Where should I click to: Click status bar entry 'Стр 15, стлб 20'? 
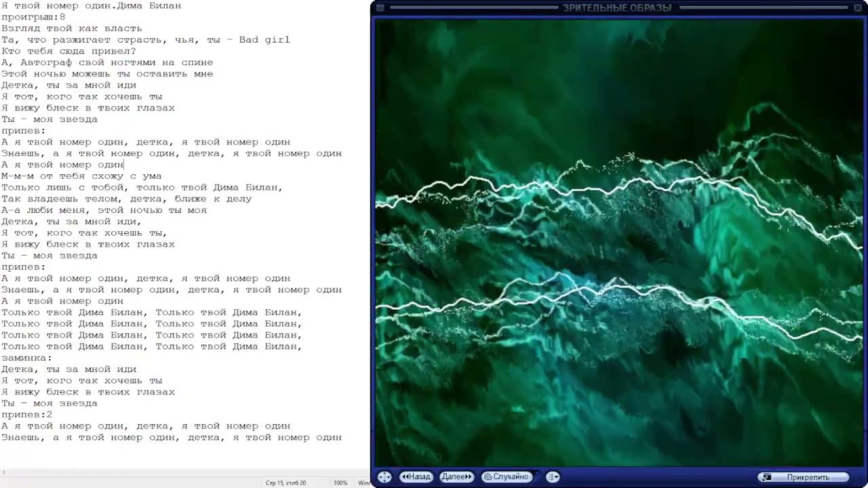tap(285, 483)
